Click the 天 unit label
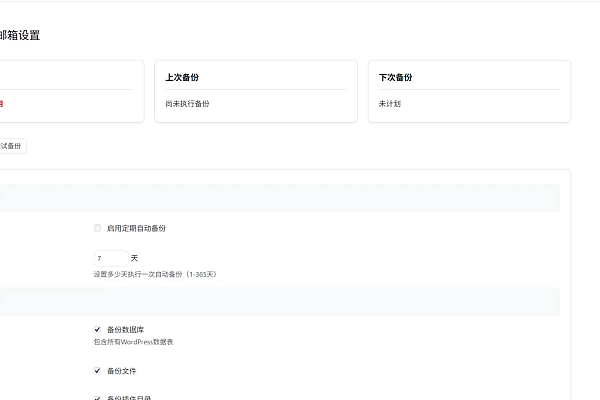The image size is (600, 400). coord(134,258)
